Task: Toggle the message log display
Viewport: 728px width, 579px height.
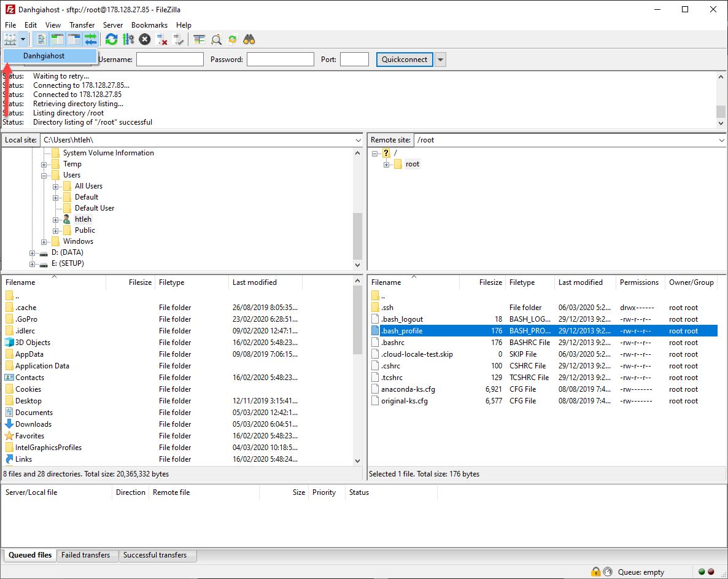Action: (x=42, y=40)
